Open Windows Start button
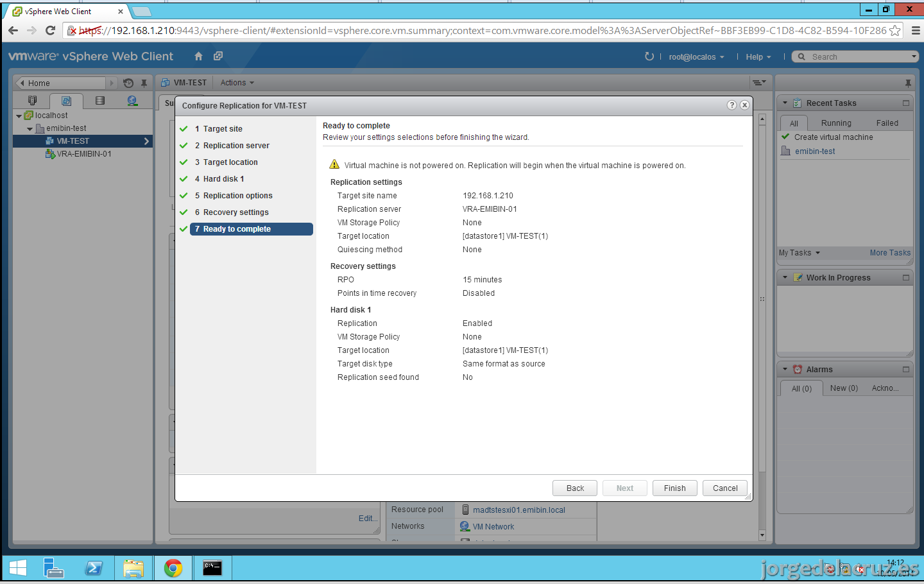This screenshot has height=584, width=924. [18, 568]
